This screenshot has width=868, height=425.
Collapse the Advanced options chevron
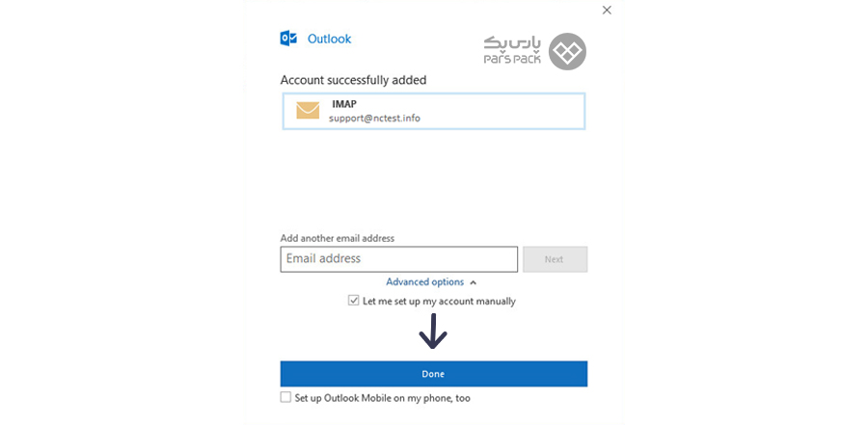pyautogui.click(x=473, y=282)
